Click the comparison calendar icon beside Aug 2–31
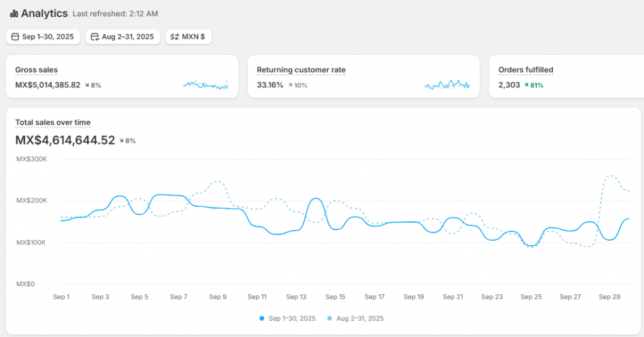Viewport: 644px width, 337px height. (95, 36)
